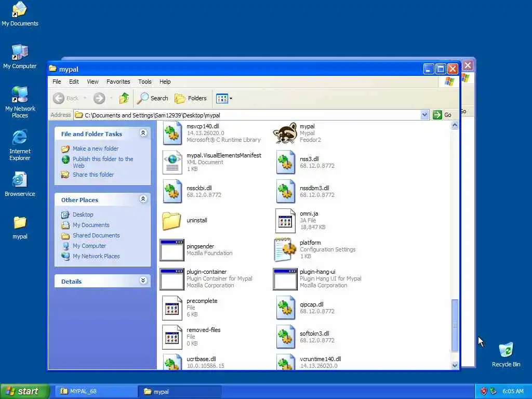The image size is (532, 399).
Task: Click the mypal taskbar button
Action: coord(180,392)
